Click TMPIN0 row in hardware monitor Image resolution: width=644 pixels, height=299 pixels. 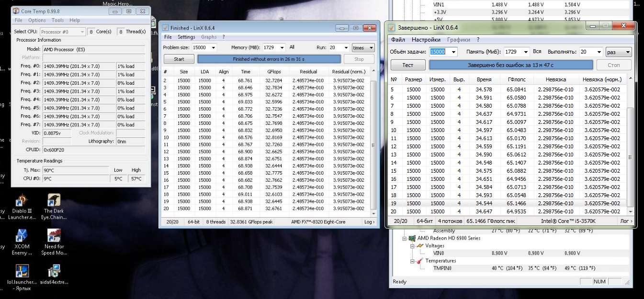[x=515, y=268]
